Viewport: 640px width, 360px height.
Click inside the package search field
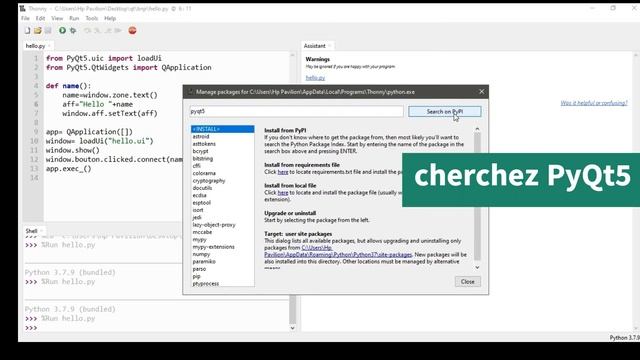296,111
